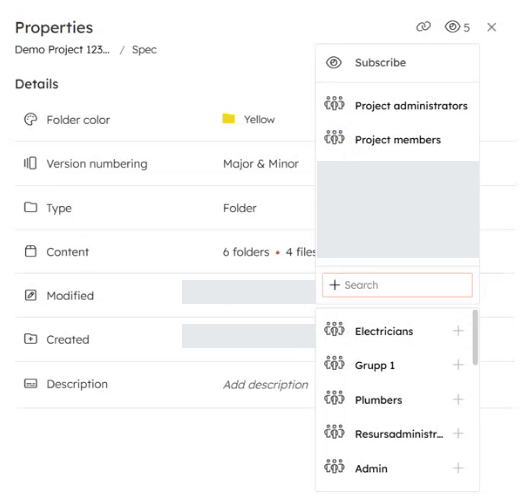Click Subscribe in the dropdown

pyautogui.click(x=397, y=63)
